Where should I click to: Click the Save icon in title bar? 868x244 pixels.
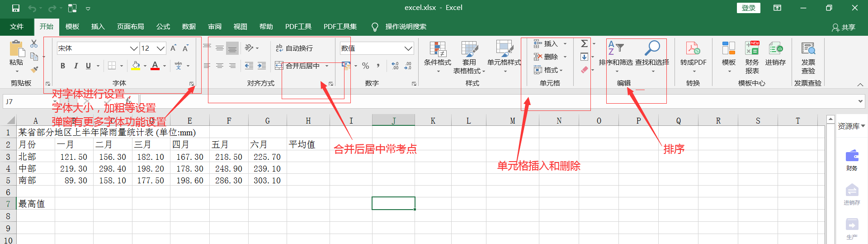click(16, 8)
